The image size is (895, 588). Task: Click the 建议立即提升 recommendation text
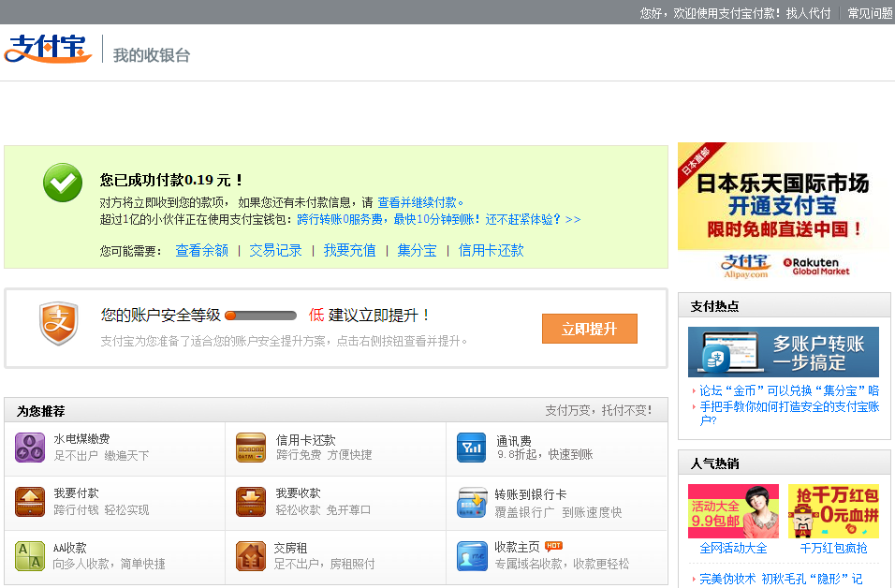(378, 316)
